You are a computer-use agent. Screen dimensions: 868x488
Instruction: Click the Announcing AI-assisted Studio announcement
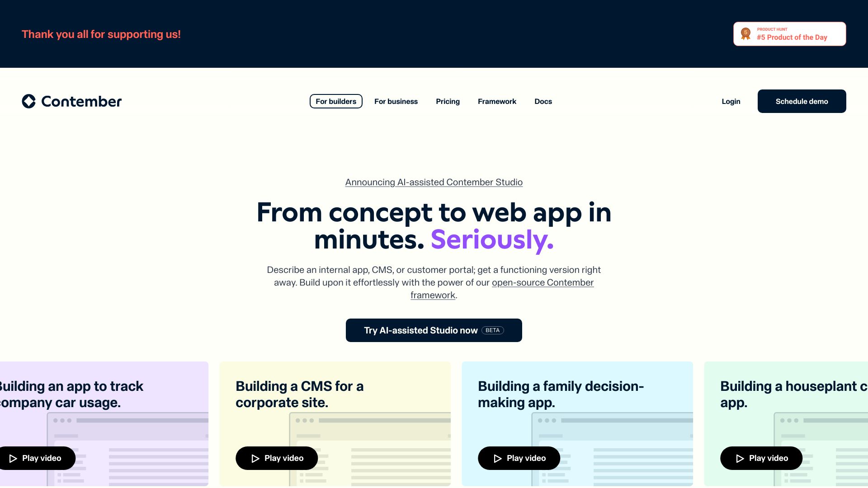tap(434, 182)
